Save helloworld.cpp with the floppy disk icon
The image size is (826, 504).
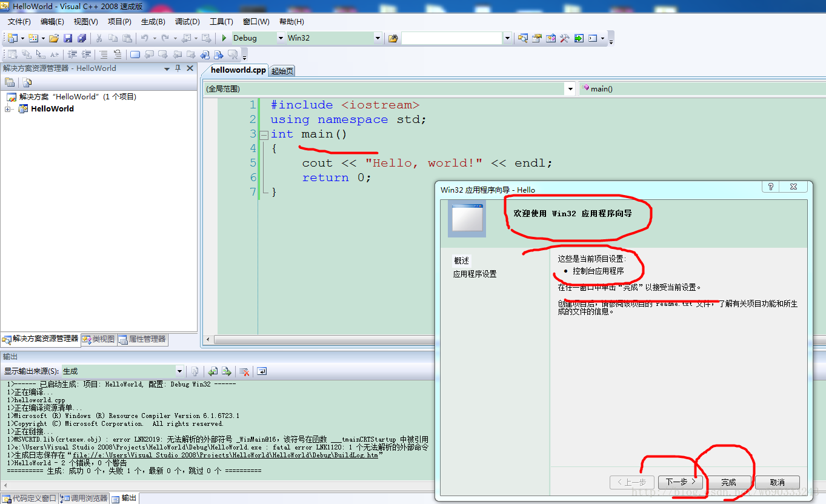point(68,38)
